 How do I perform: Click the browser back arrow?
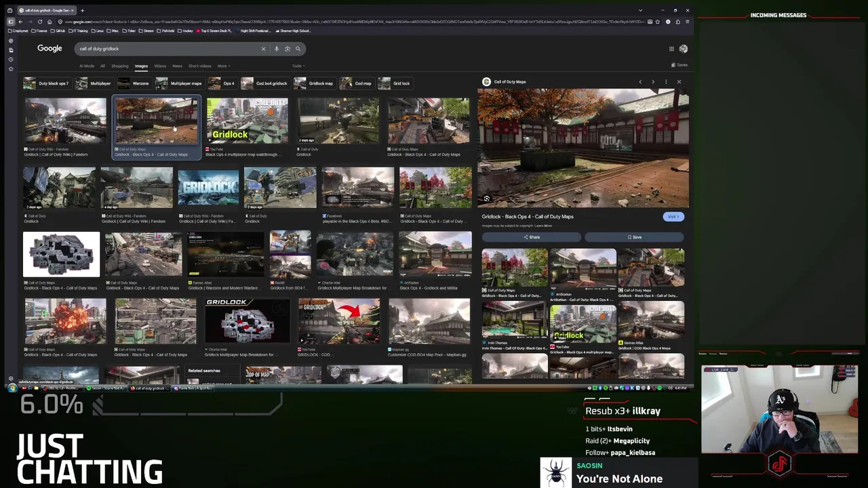point(20,22)
